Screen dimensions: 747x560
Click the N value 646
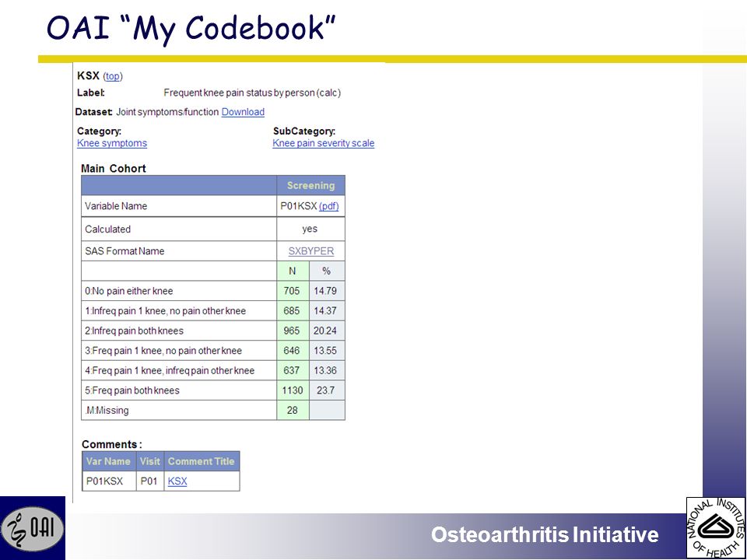coord(292,351)
